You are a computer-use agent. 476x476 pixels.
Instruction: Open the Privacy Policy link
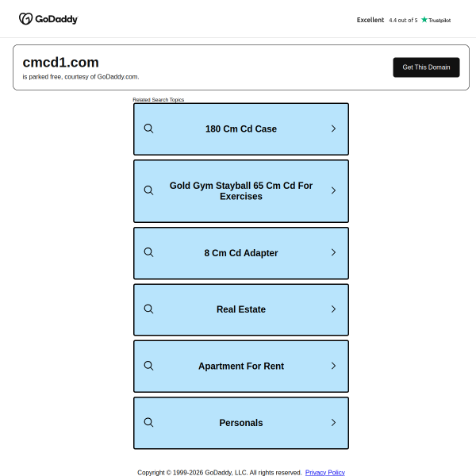[x=324, y=472]
